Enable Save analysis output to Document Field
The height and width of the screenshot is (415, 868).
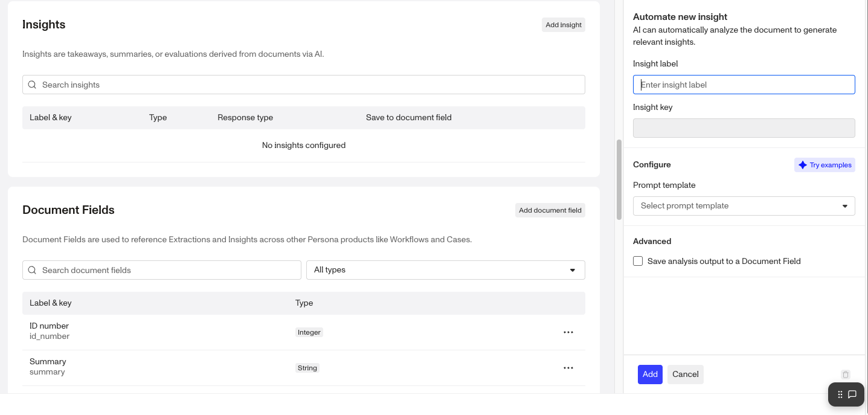click(x=638, y=261)
